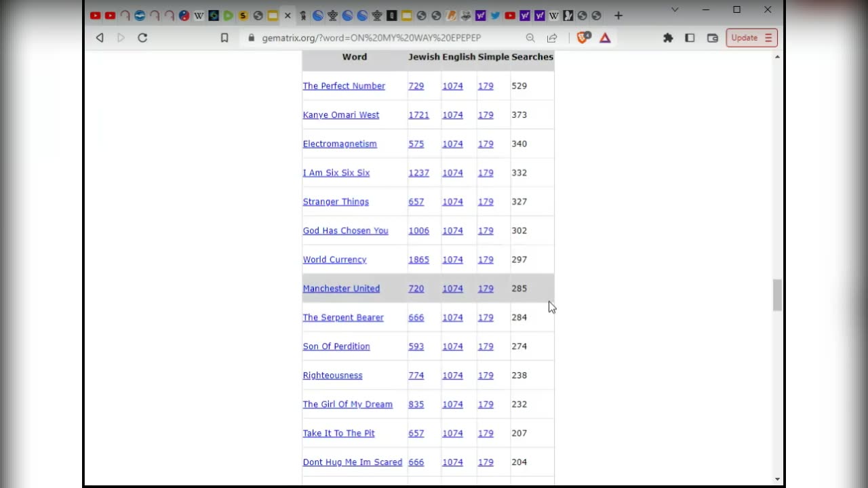Screen dimensions: 868x488
Task: Click the Word column header
Action: (355, 57)
